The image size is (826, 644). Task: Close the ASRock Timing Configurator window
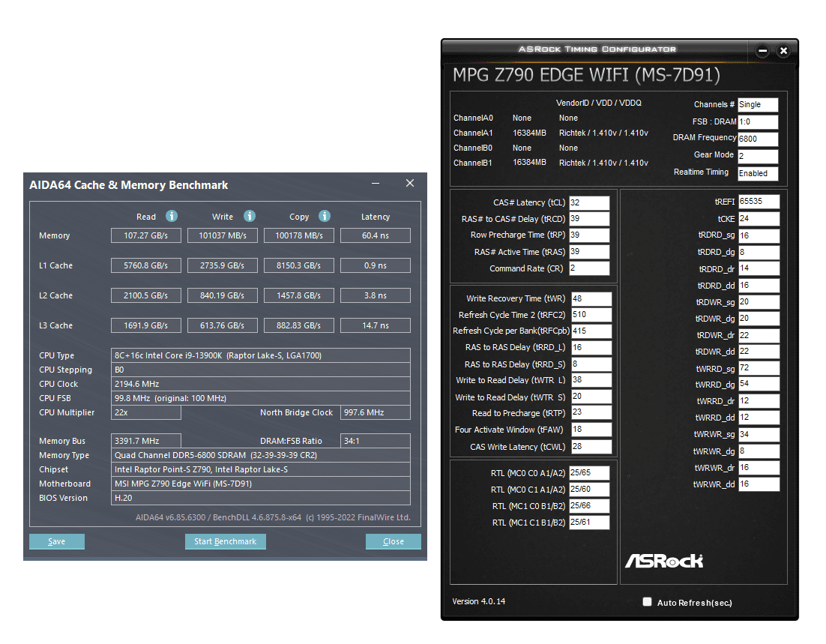point(784,51)
